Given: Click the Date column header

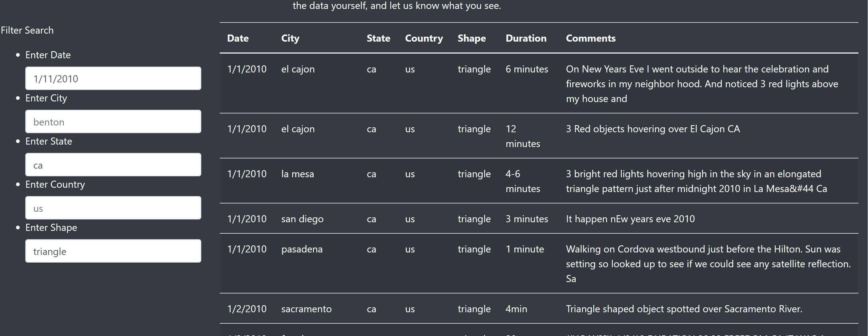Looking at the screenshot, I should (x=238, y=38).
